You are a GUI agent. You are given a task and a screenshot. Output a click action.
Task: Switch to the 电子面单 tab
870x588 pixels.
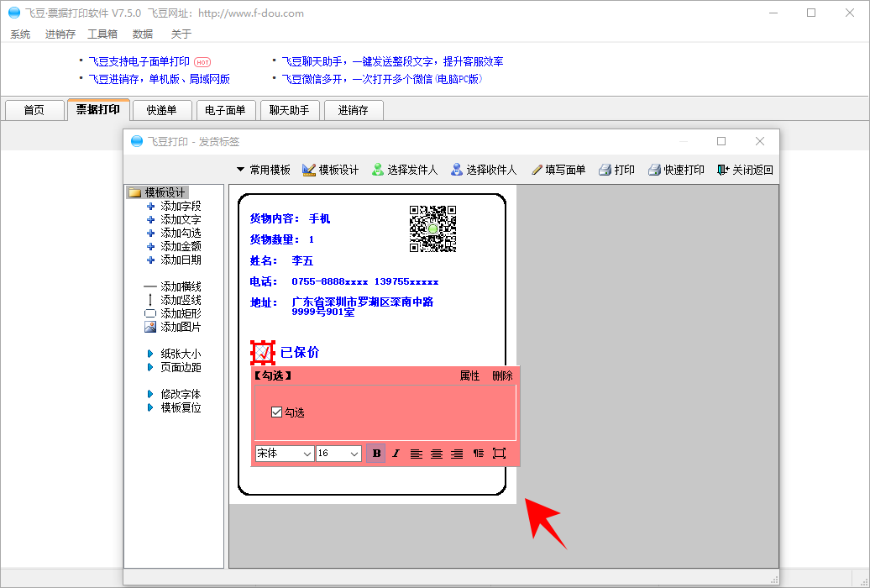pyautogui.click(x=225, y=110)
